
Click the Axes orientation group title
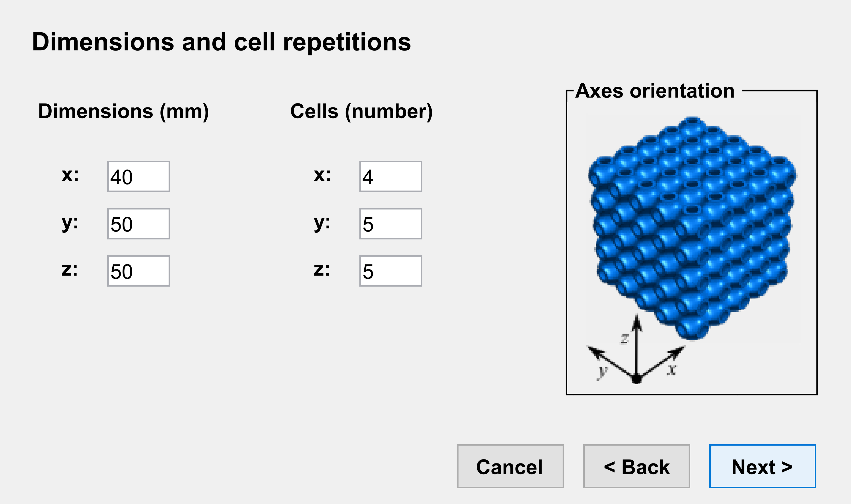point(655,91)
